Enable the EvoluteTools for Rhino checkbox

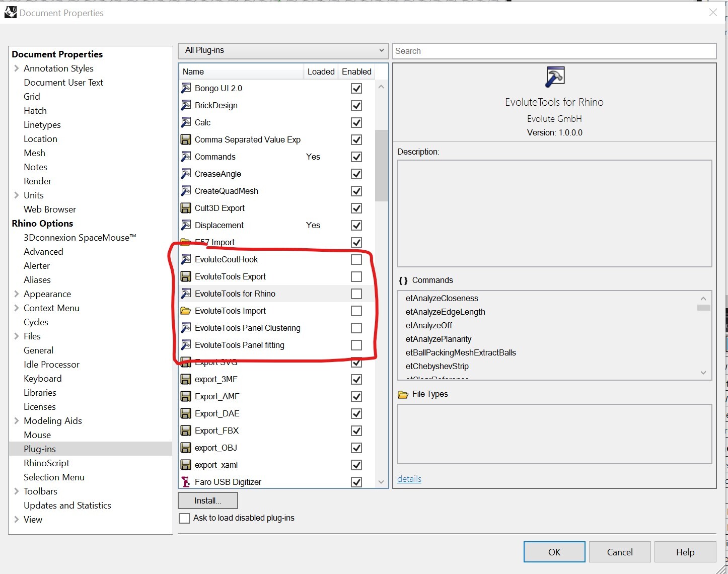point(356,294)
